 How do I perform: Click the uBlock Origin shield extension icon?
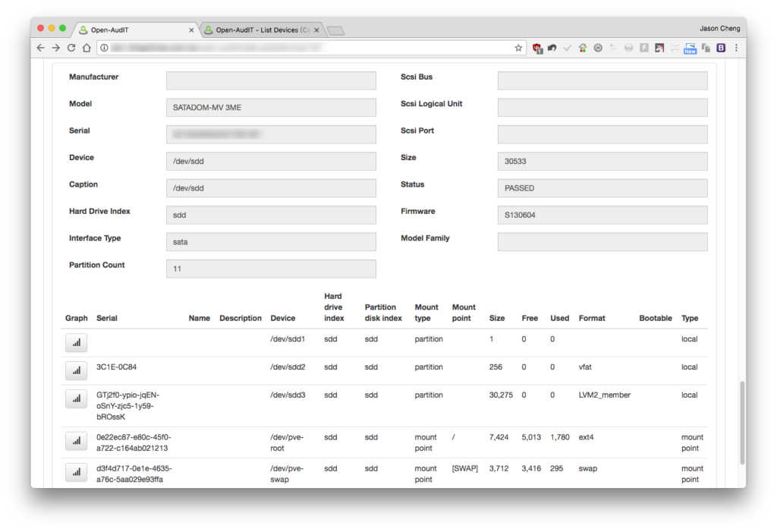click(x=537, y=48)
